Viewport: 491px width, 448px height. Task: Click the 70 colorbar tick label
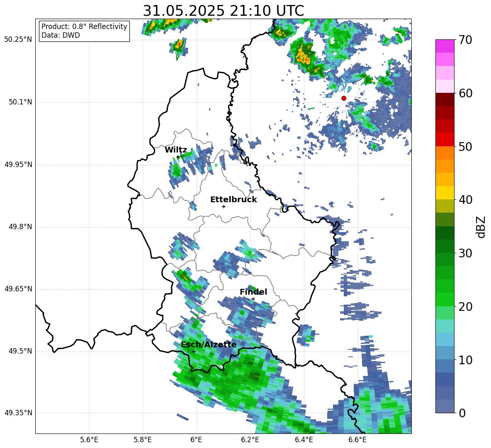tap(465, 40)
